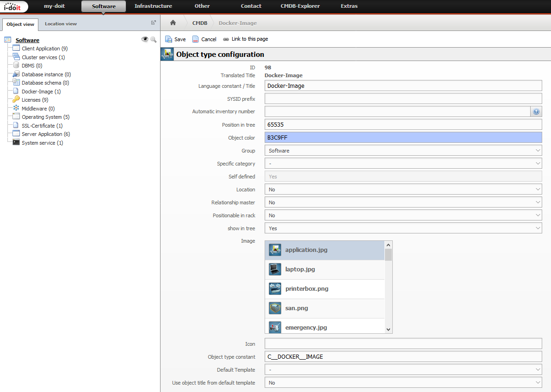551x392 pixels.
Task: Open the Group dropdown
Action: (x=403, y=151)
